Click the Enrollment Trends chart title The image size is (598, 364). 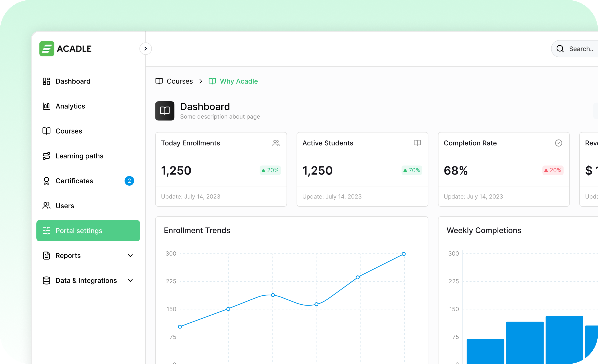tap(197, 230)
